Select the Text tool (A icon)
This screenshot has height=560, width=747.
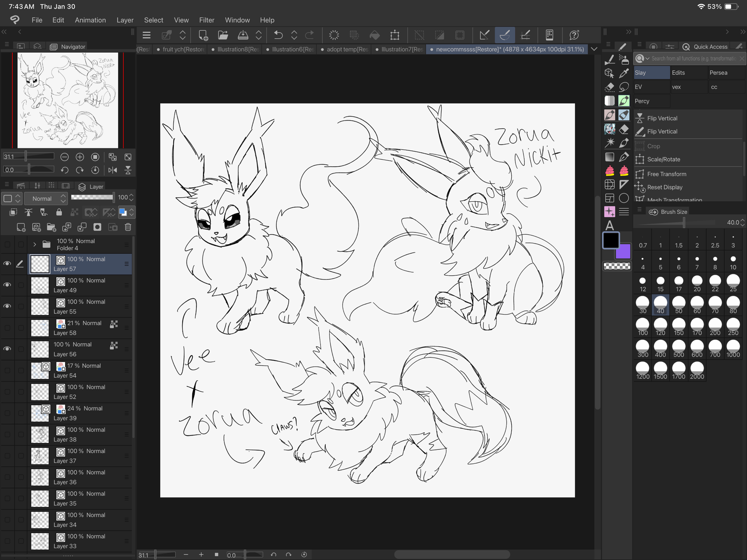point(610,225)
